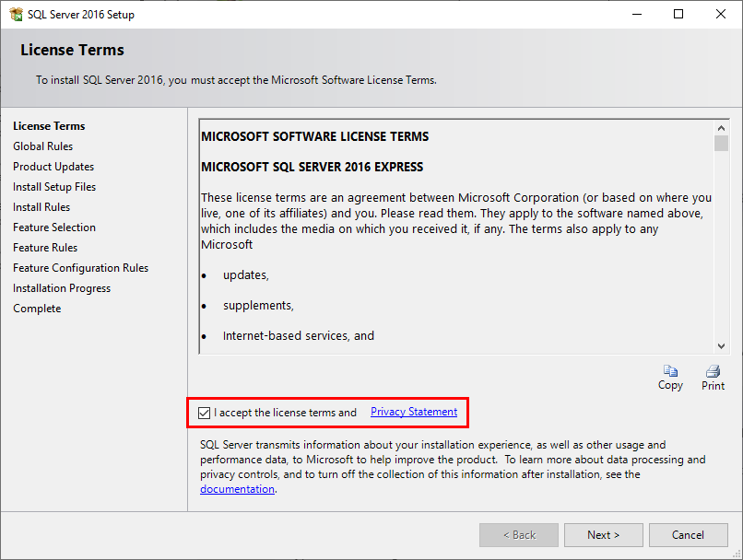The image size is (743, 560).
Task: Select the Product Updates step
Action: tap(53, 166)
